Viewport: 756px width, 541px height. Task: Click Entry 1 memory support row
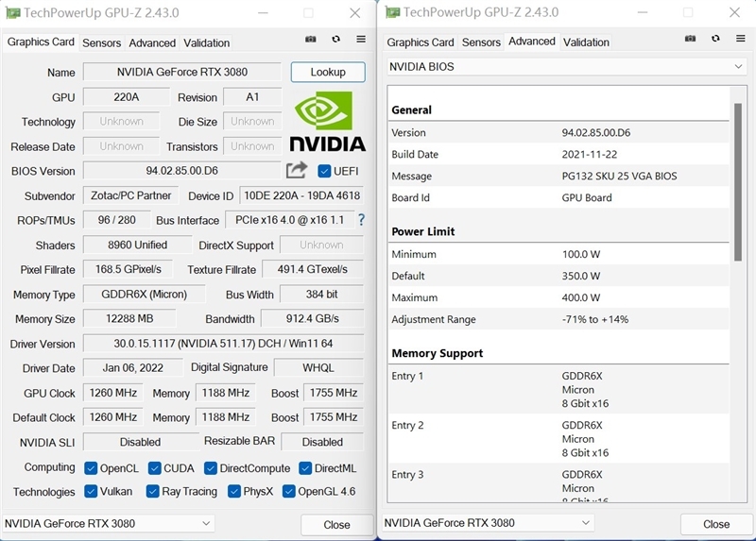tap(558, 389)
